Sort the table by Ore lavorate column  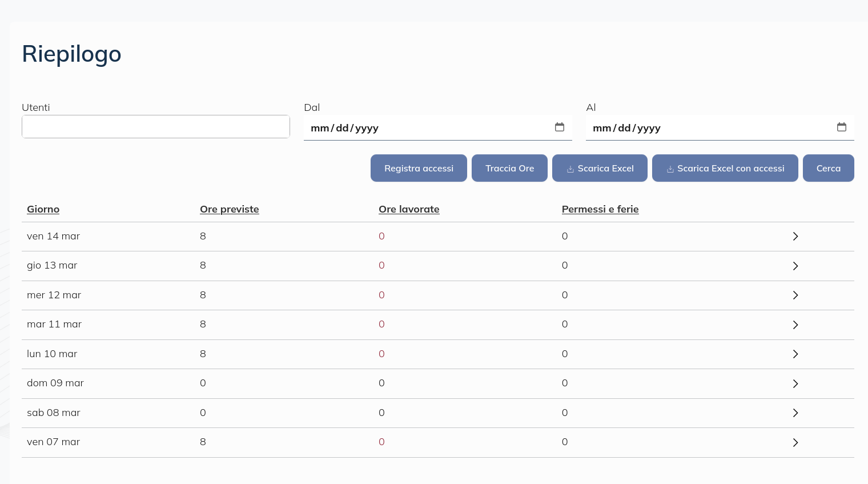tap(409, 209)
